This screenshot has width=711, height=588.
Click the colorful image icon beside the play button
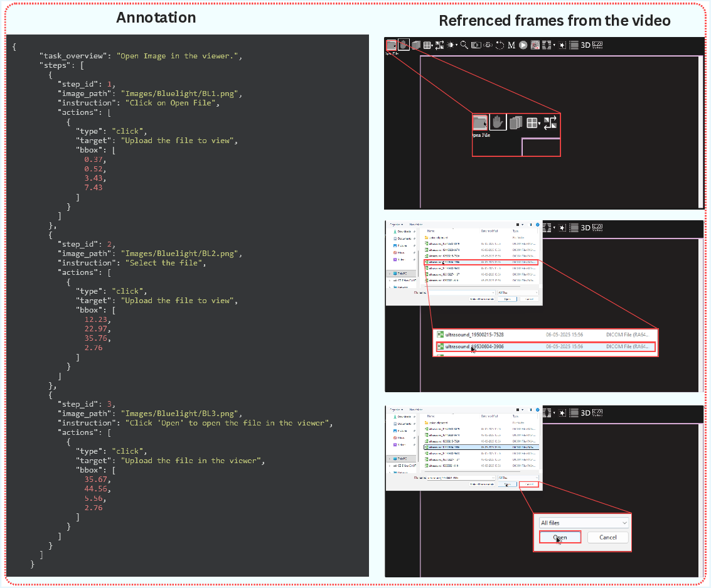pos(535,45)
